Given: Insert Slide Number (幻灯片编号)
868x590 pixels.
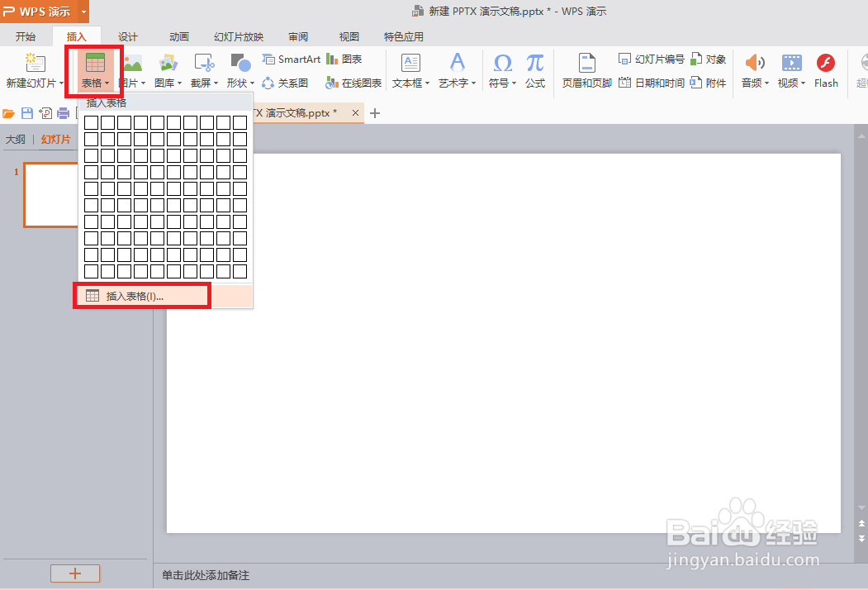Looking at the screenshot, I should tap(651, 59).
